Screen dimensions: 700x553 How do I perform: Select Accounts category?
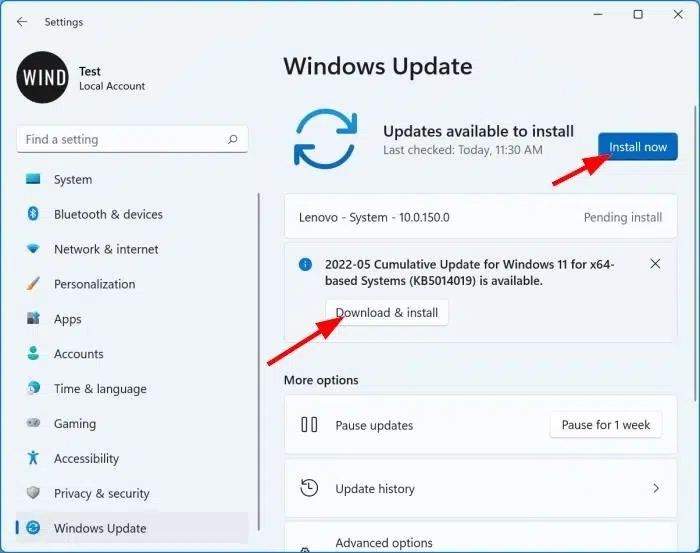(132, 353)
